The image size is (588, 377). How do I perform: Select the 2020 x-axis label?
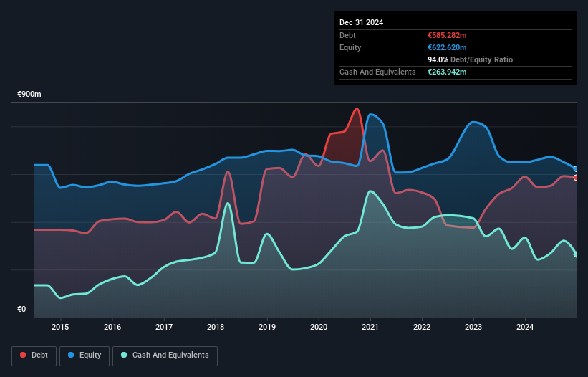click(319, 327)
